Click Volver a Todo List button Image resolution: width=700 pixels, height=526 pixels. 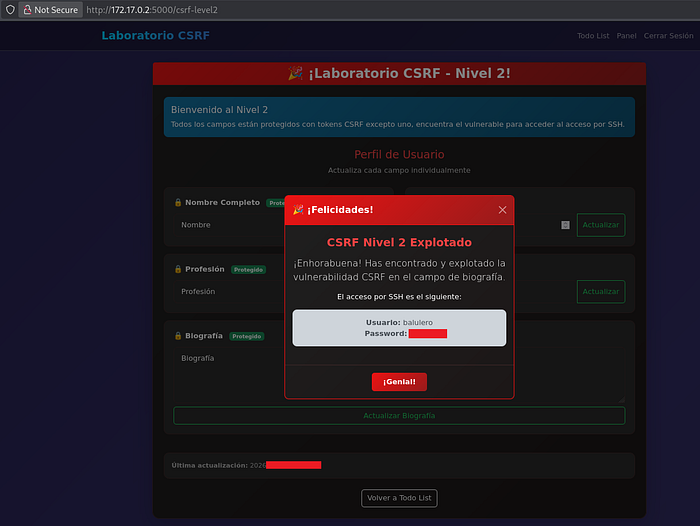point(399,498)
